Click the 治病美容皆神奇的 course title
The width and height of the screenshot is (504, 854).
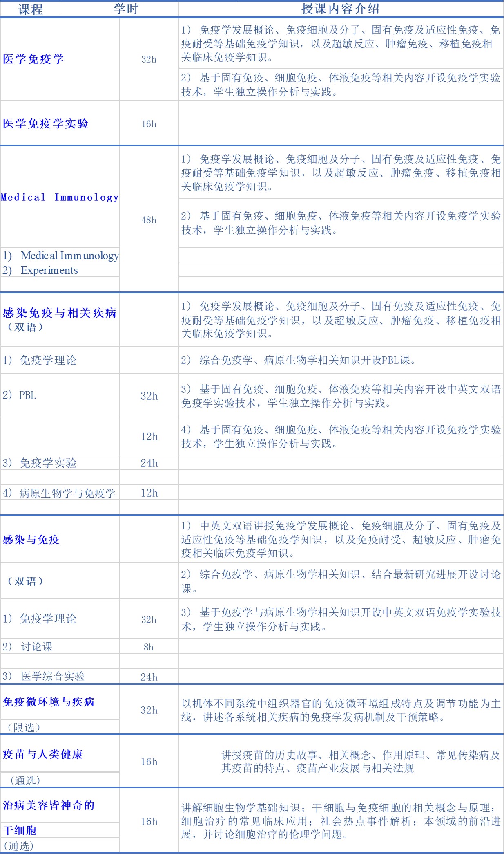click(49, 806)
